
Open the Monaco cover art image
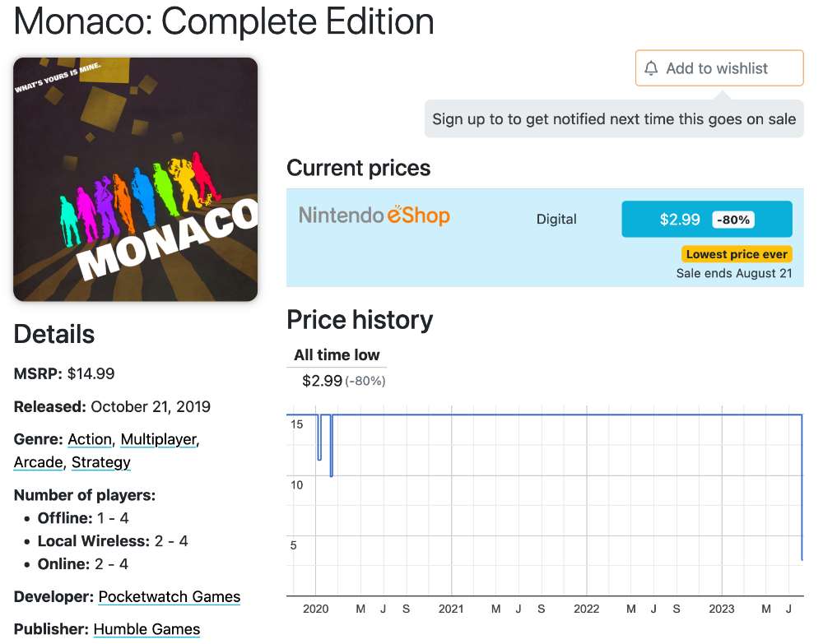click(x=136, y=179)
